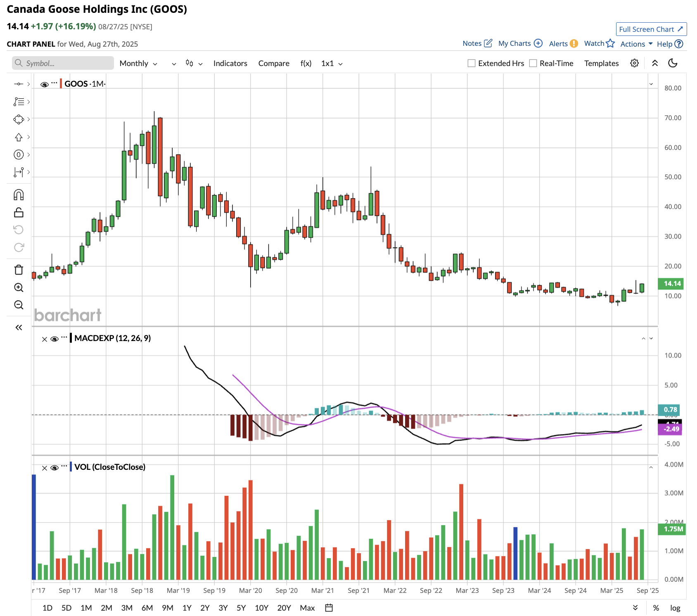Screen dimensions: 697x616
Task: Click the undo arrow icon
Action: tap(19, 230)
